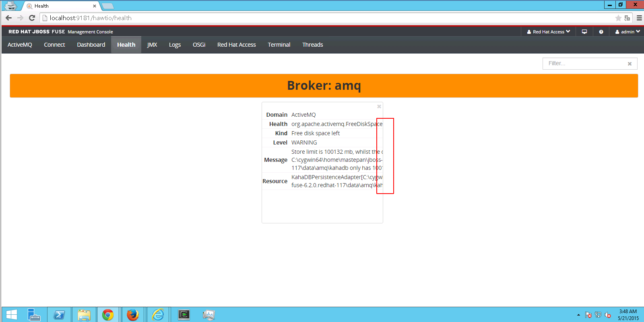Open the JMX tab
Viewport: 644px width, 322px height.
[x=152, y=45]
